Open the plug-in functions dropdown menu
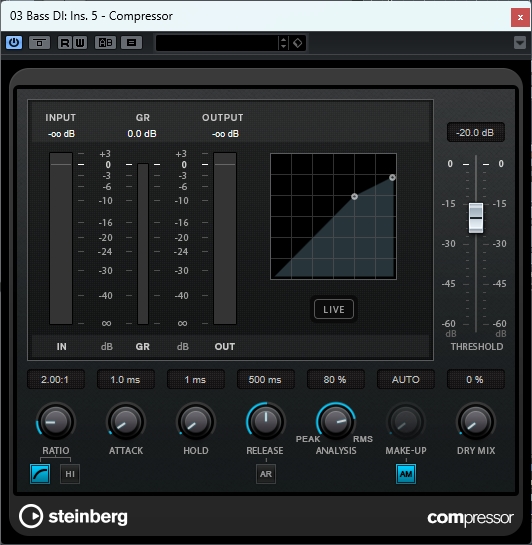The image size is (532, 545). coord(520,43)
